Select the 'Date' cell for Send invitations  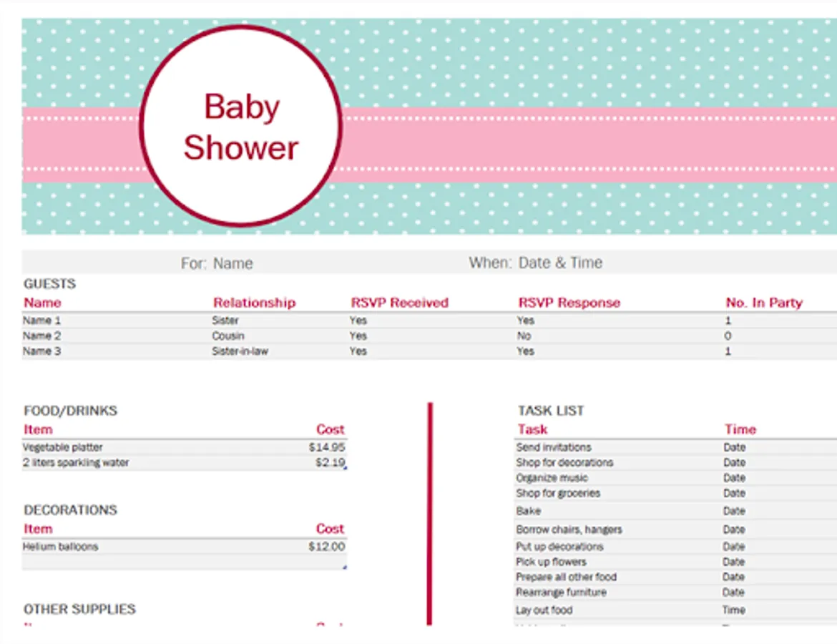tap(735, 447)
